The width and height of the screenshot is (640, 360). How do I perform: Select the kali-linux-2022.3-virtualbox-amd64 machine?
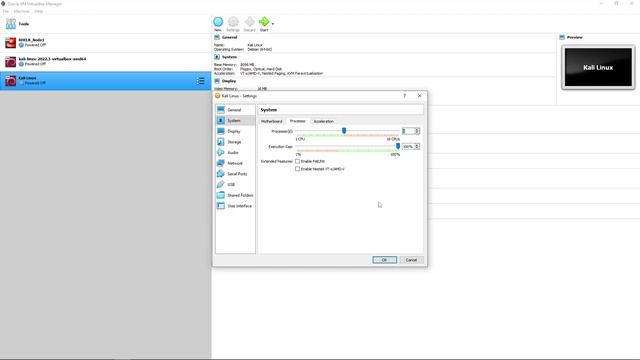(x=105, y=61)
